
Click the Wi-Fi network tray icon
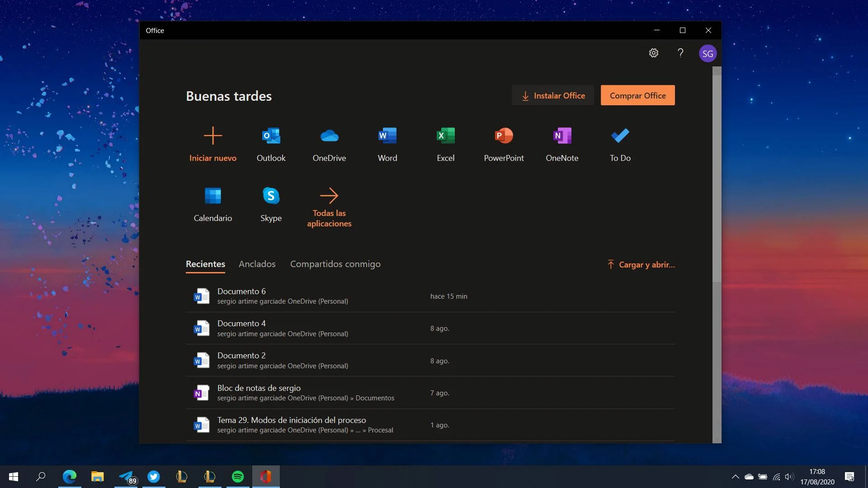pyautogui.click(x=777, y=477)
